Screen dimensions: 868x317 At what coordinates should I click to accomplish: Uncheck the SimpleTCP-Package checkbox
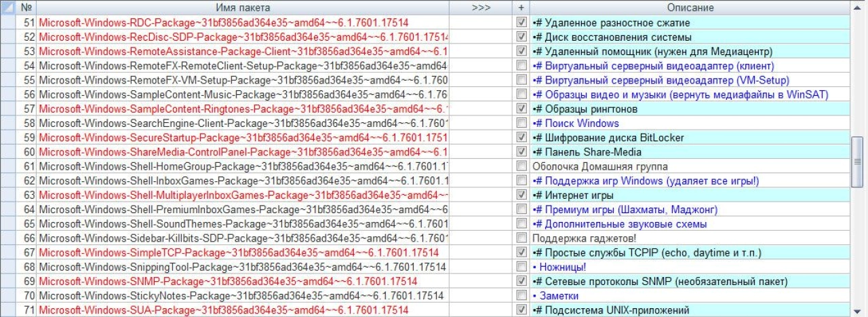521,253
